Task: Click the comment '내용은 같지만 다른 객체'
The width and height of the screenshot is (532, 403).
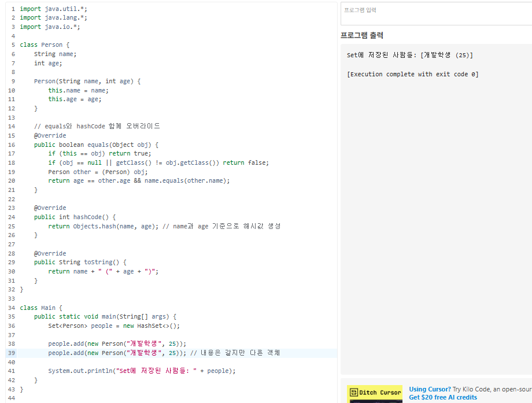Action: coord(235,353)
